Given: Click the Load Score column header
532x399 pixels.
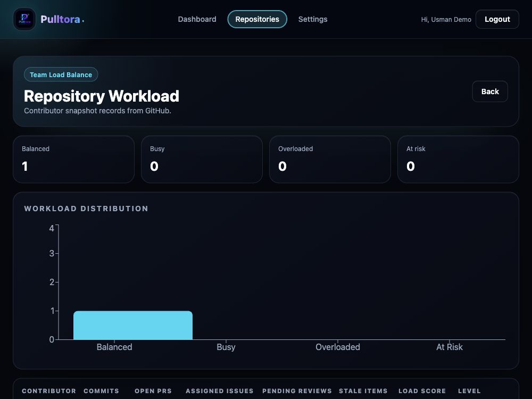Looking at the screenshot, I should [x=422, y=391].
